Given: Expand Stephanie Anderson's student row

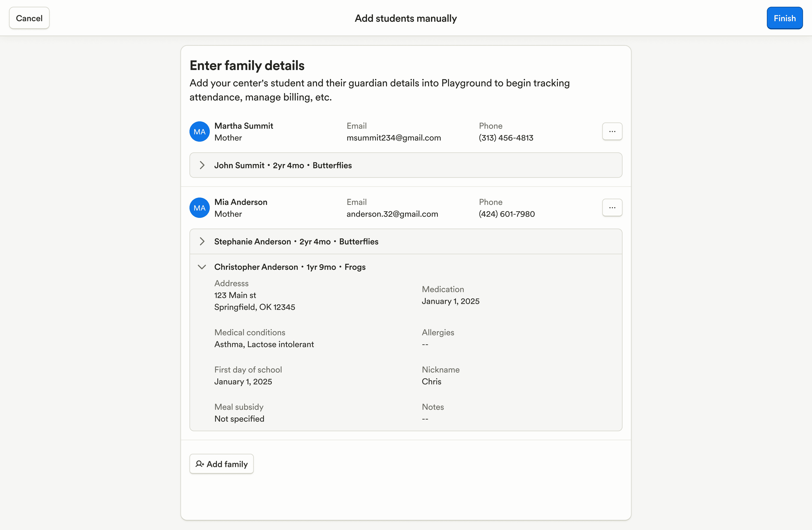Looking at the screenshot, I should pos(202,241).
